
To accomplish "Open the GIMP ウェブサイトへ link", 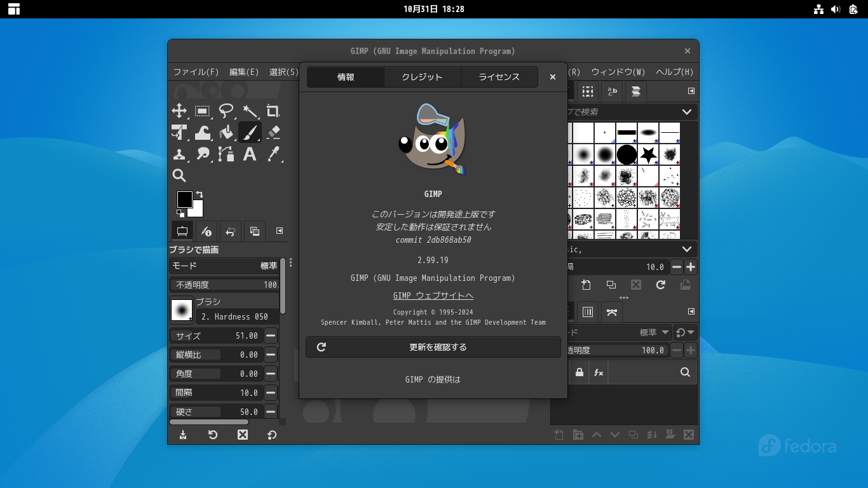I will pyautogui.click(x=433, y=295).
